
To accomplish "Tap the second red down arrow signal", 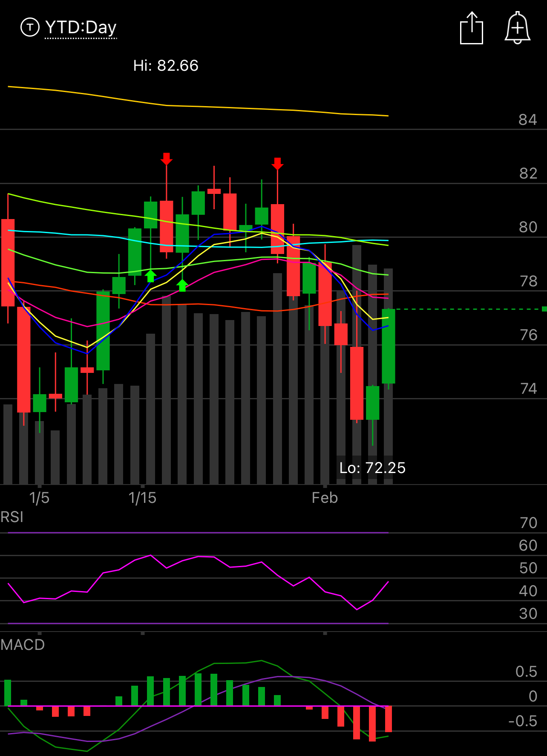I will click(277, 164).
